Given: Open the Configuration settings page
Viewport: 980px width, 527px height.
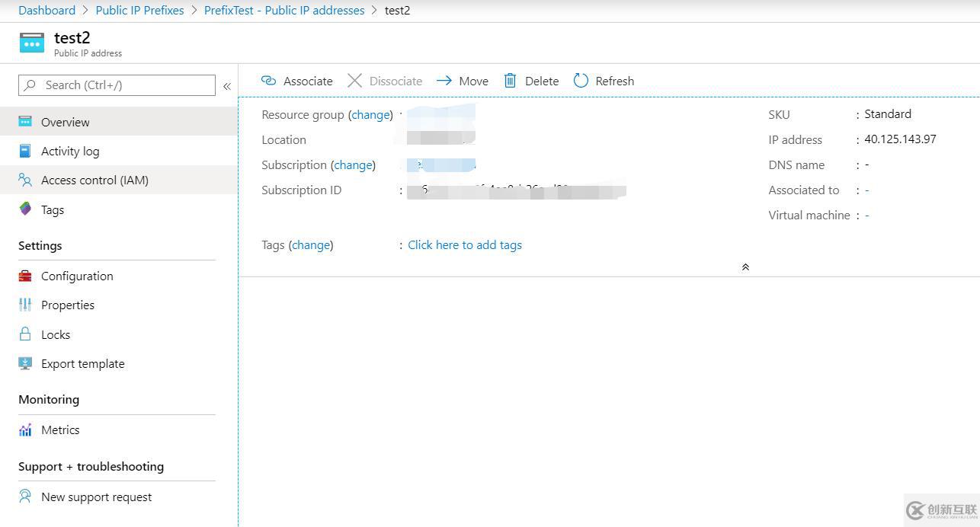Looking at the screenshot, I should (119, 276).
